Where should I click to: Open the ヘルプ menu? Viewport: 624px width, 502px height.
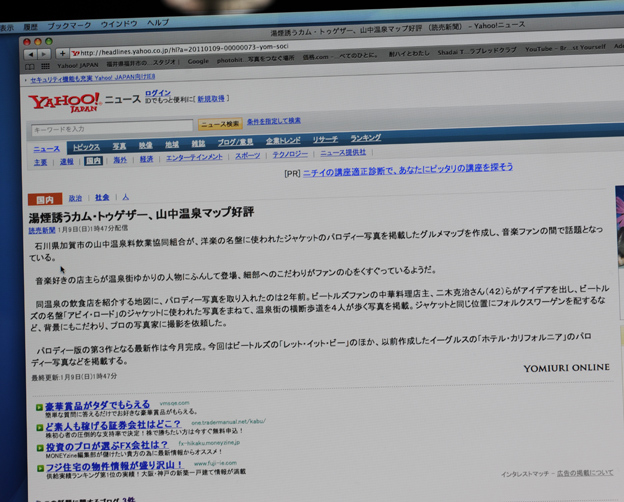tap(158, 23)
